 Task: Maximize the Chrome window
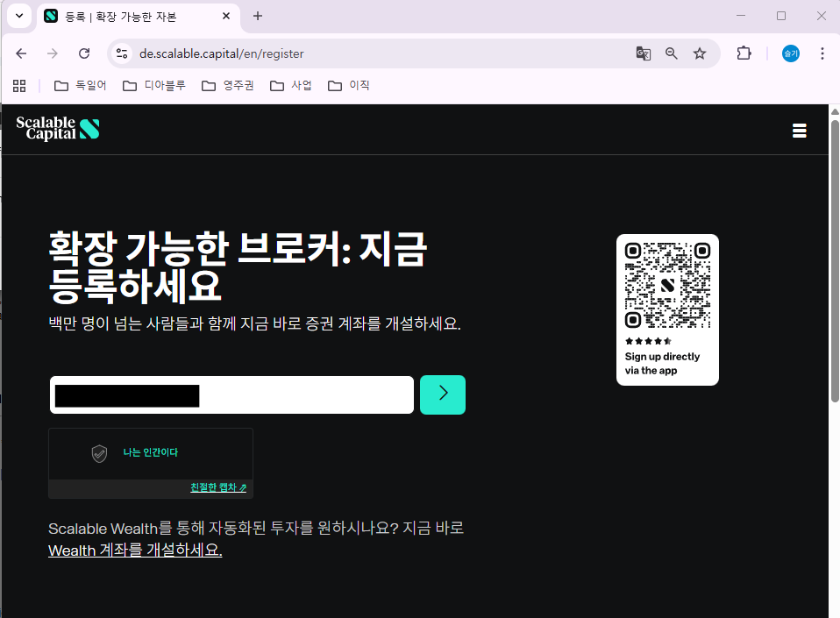[x=781, y=16]
